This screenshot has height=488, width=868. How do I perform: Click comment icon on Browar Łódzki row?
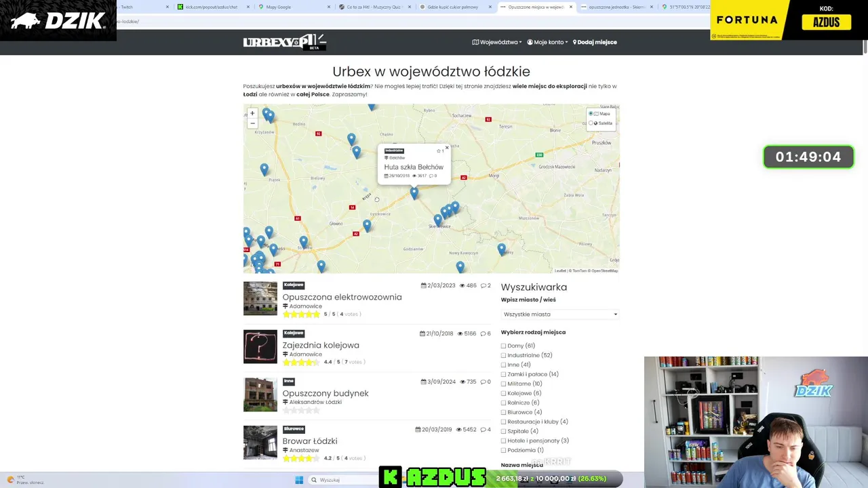point(483,430)
